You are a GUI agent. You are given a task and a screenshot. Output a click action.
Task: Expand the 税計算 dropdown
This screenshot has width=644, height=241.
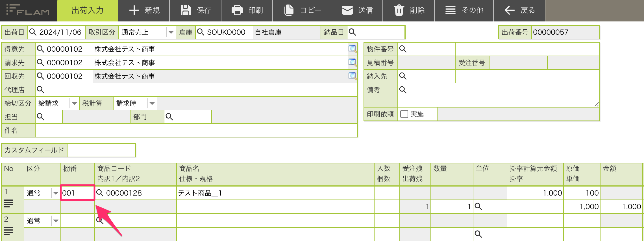(152, 103)
